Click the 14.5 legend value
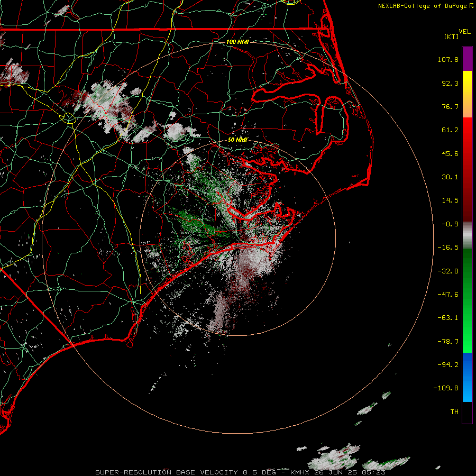 [450, 200]
